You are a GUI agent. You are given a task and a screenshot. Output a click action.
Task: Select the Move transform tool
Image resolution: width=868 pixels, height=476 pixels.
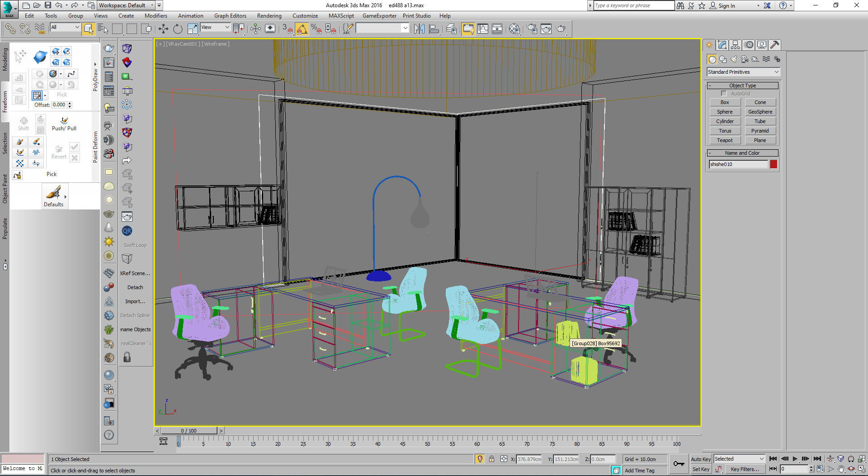pyautogui.click(x=163, y=29)
